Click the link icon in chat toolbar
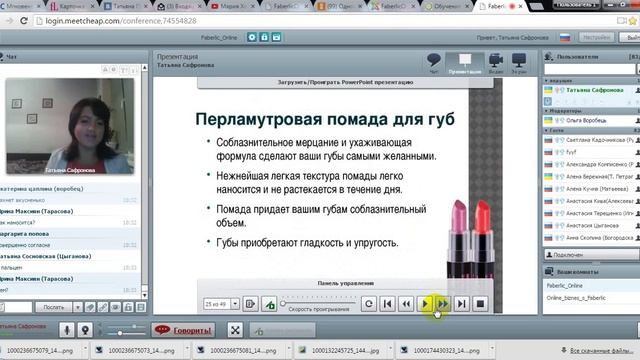 102,307
